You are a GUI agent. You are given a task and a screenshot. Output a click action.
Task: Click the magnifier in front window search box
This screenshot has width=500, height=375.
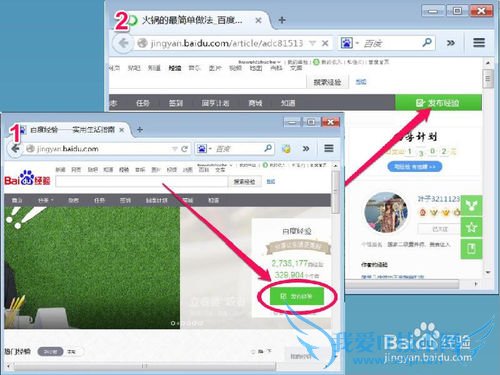tap(268, 148)
